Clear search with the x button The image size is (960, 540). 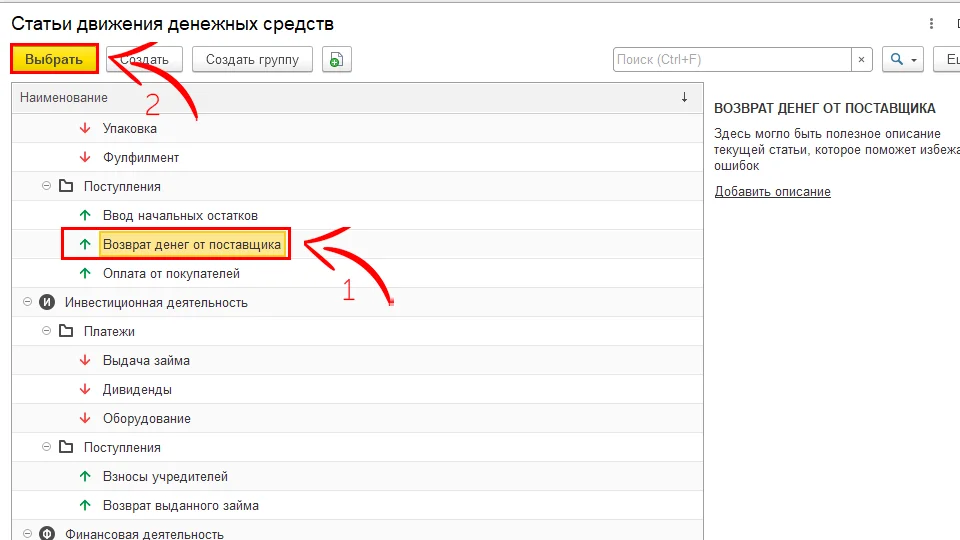pos(862,60)
